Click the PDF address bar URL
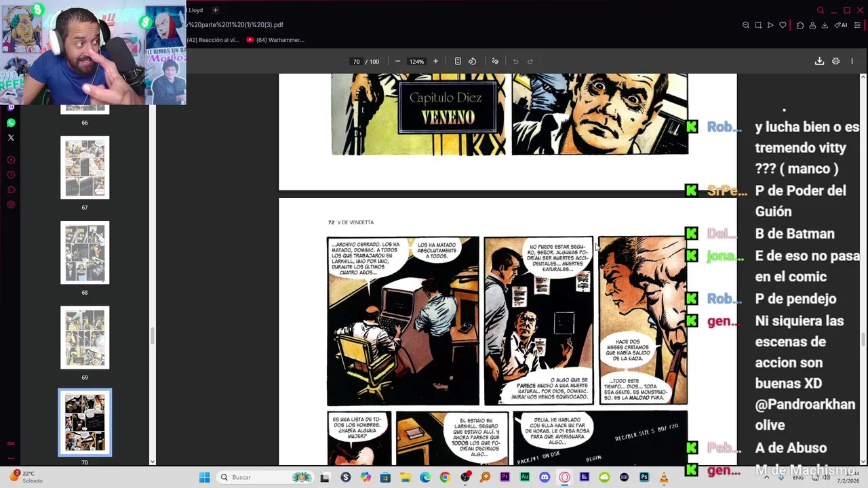 tap(235, 25)
